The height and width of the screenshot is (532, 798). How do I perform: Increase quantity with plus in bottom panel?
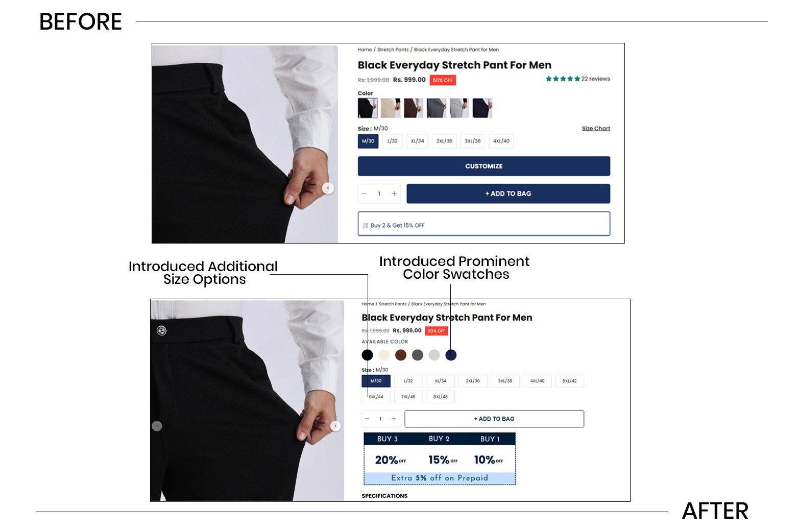pyautogui.click(x=394, y=419)
